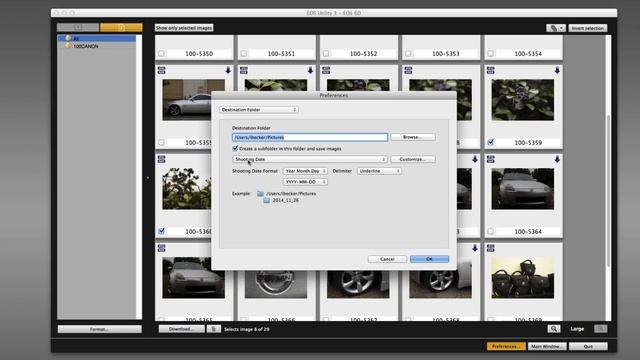Click the RAW+JPEG badge on image 100-5364
Image resolution: width=640 pixels, height=360 pixels.
coord(491,159)
